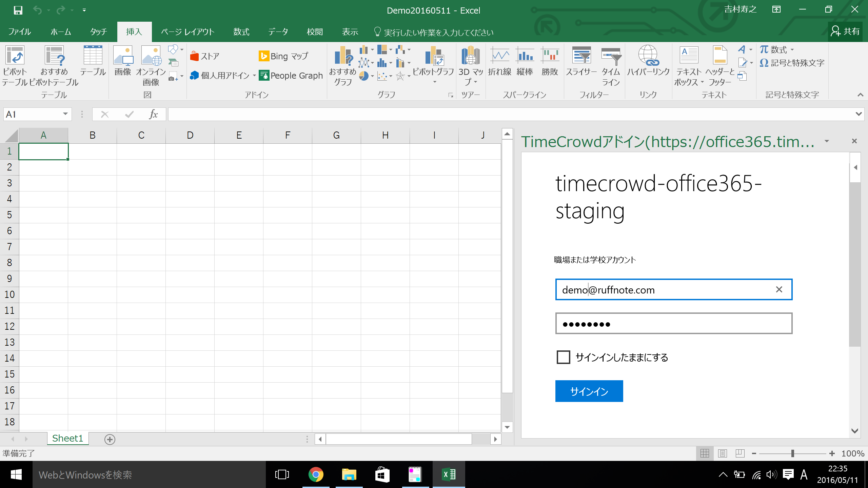Open the テキストボックス dropdown

point(702,82)
